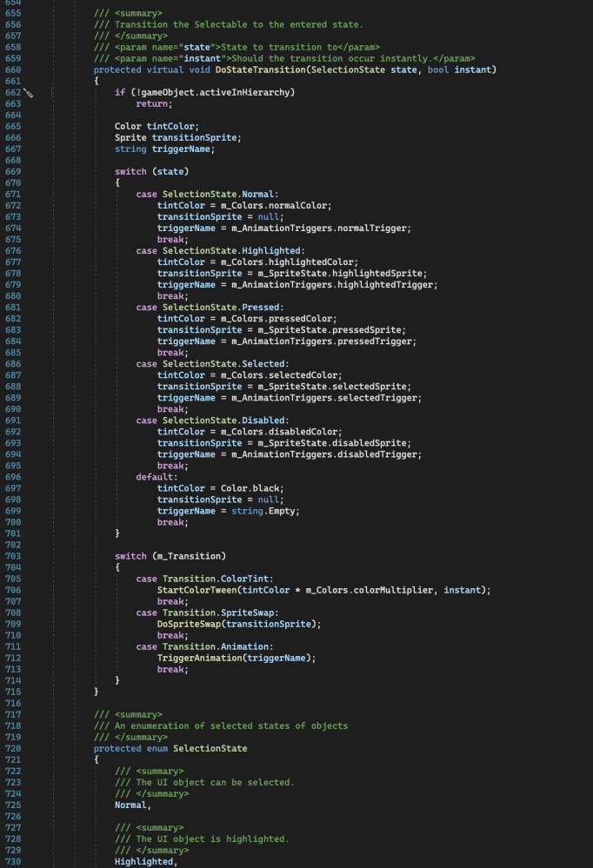The height and width of the screenshot is (868, 593).
Task: Click "m_SpriteState.highlightedSprite" expression
Action: click(340, 274)
